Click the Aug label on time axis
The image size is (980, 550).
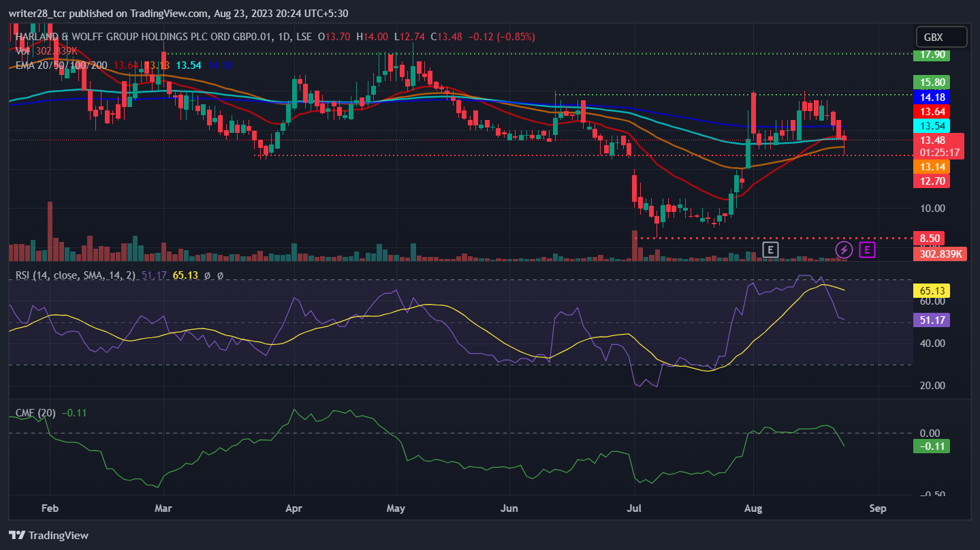(753, 508)
